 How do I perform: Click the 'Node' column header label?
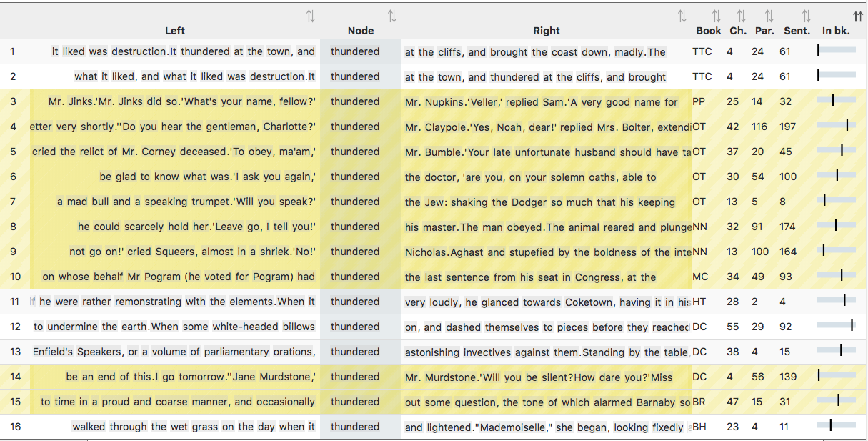361,31
